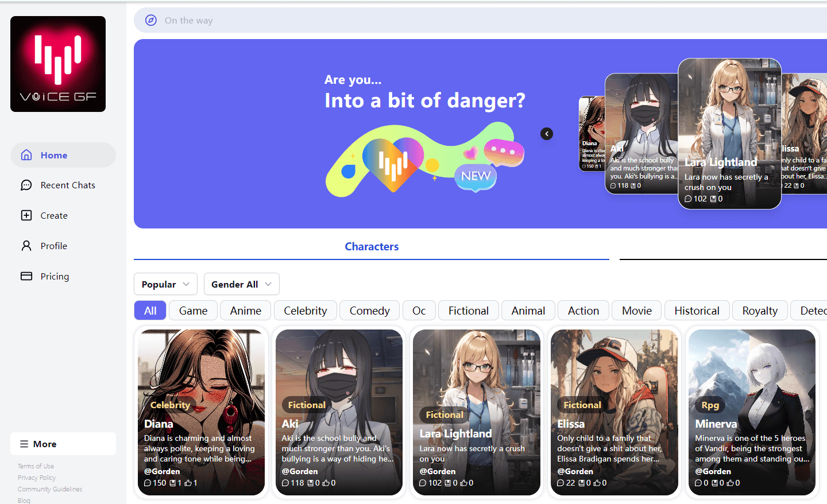
Task: Open the Minerva character card
Action: point(752,412)
